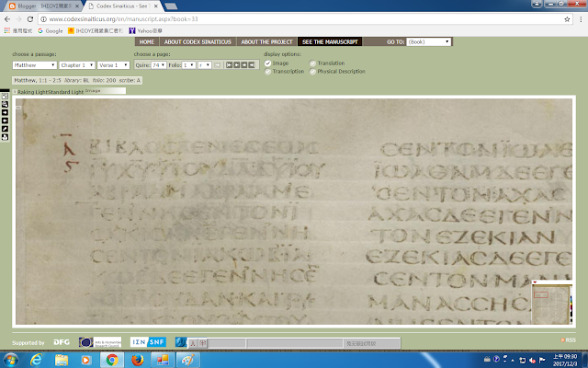Switch to Raking Light view

pos(34,92)
